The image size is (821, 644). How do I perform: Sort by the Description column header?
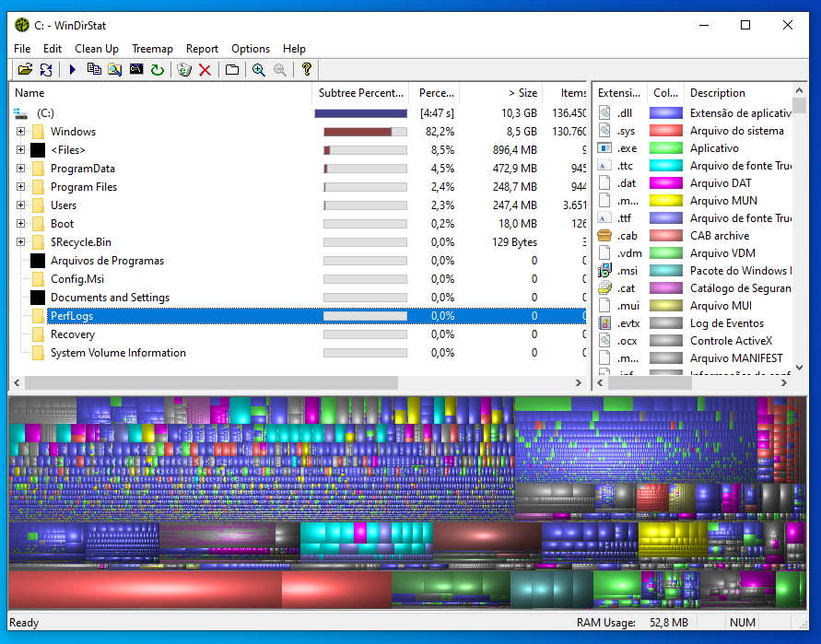[x=739, y=93]
